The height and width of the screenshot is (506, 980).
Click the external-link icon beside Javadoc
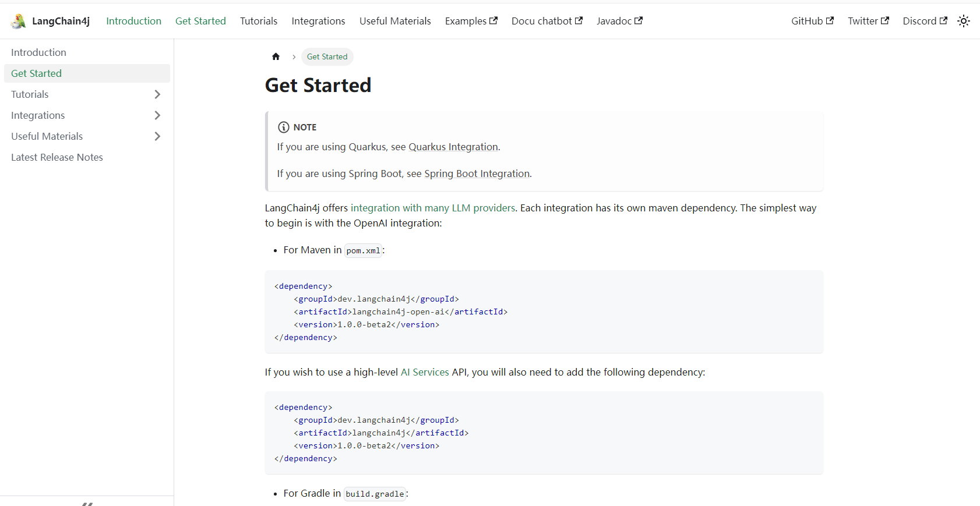639,20
